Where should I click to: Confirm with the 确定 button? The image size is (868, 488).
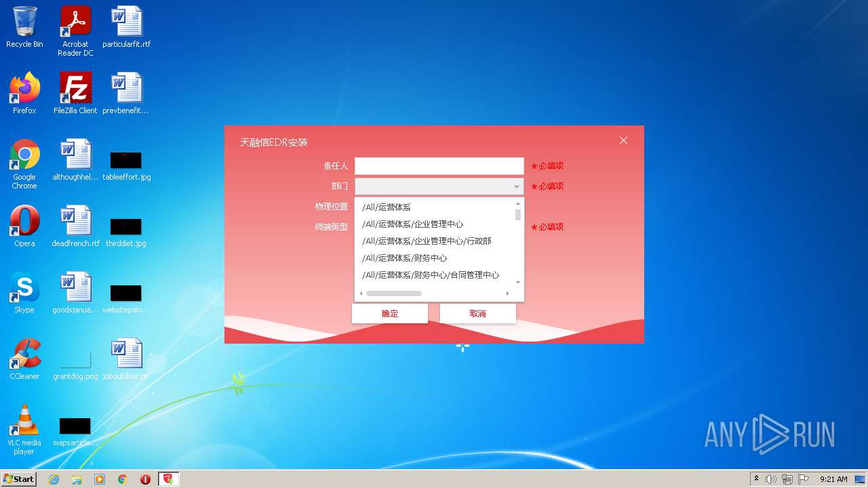[x=390, y=314]
